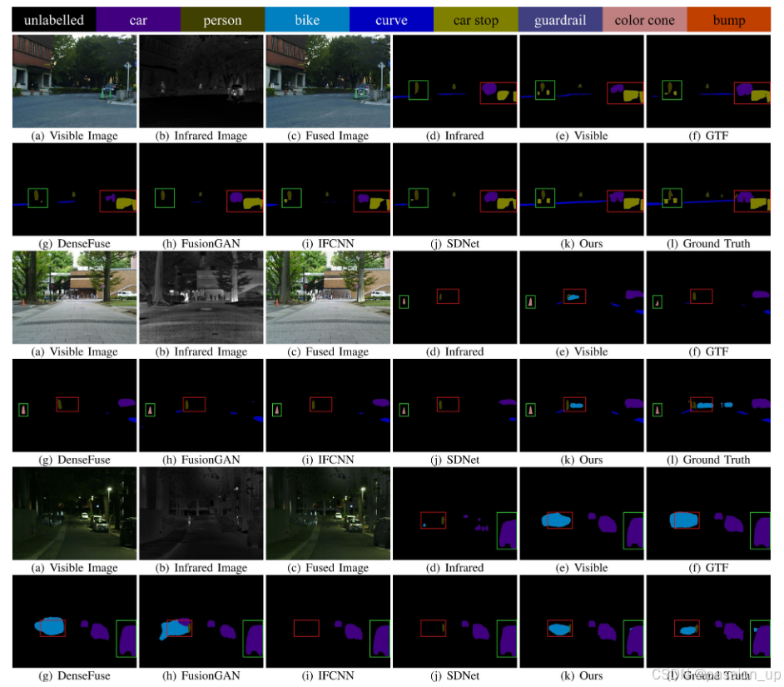784x687 pixels.
Task: Click the caption labeled (k) Ours
Action: click(x=582, y=675)
